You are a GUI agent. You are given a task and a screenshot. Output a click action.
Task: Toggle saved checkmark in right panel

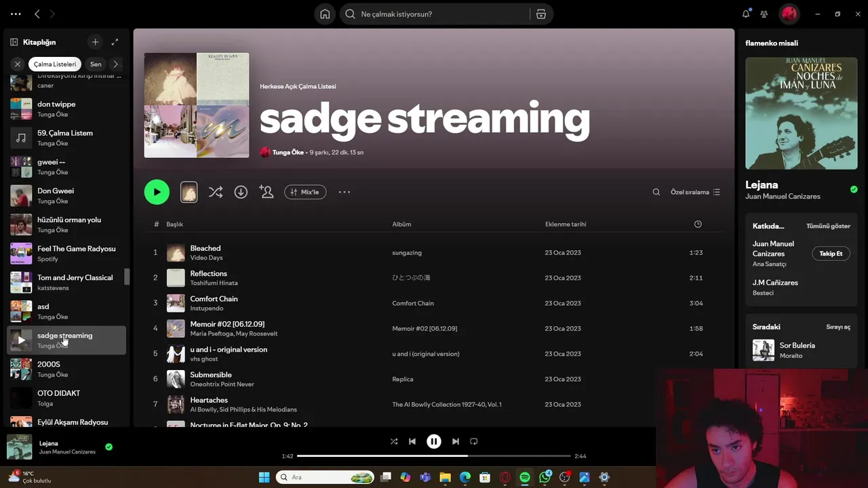click(x=854, y=189)
